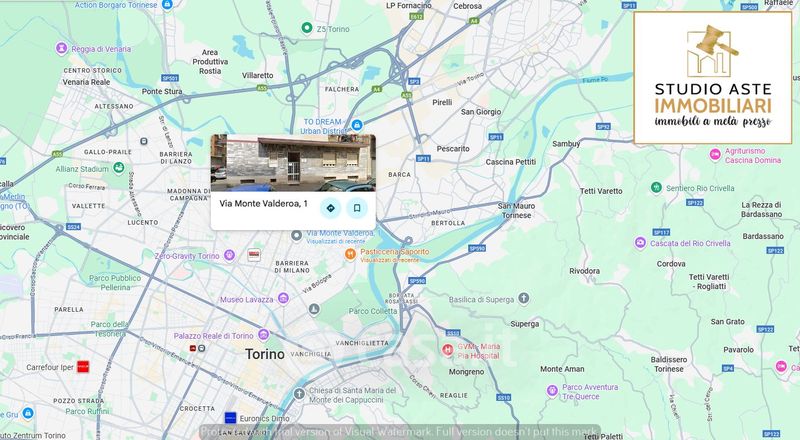Select the Baldissero Torinese label
The width and height of the screenshot is (800, 440).
pos(669,364)
